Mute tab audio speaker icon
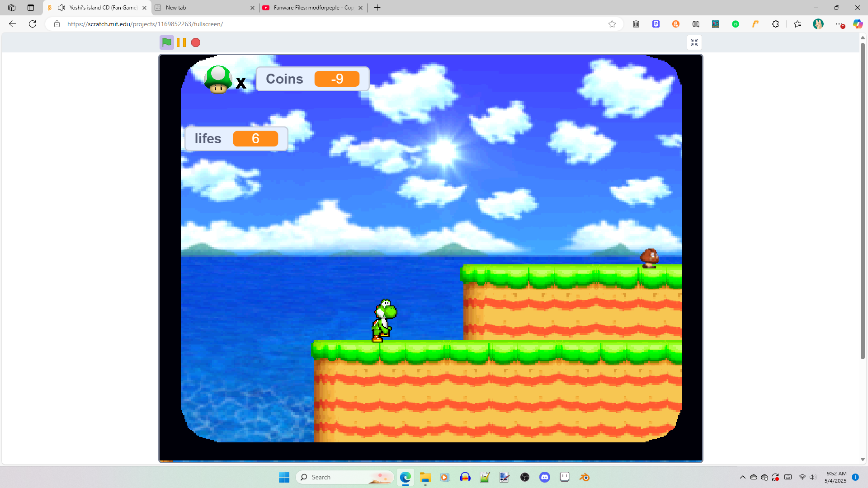Image resolution: width=868 pixels, height=488 pixels. [61, 8]
